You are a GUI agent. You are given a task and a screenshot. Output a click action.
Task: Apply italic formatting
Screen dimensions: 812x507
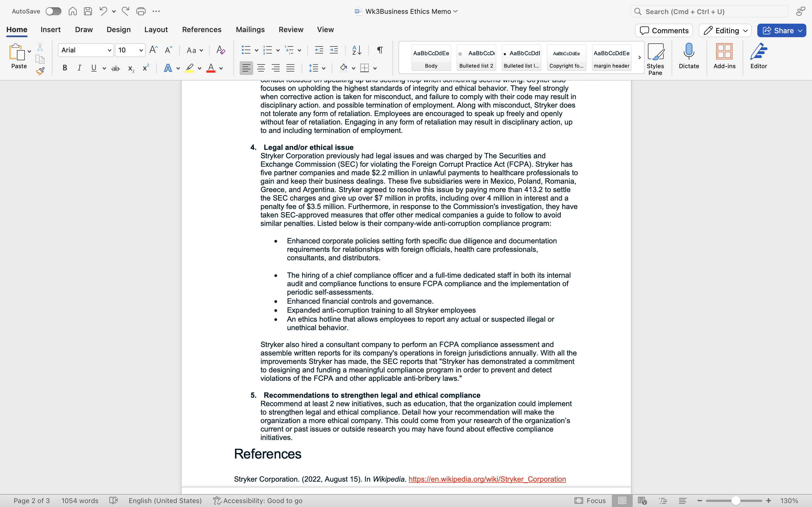pos(79,68)
